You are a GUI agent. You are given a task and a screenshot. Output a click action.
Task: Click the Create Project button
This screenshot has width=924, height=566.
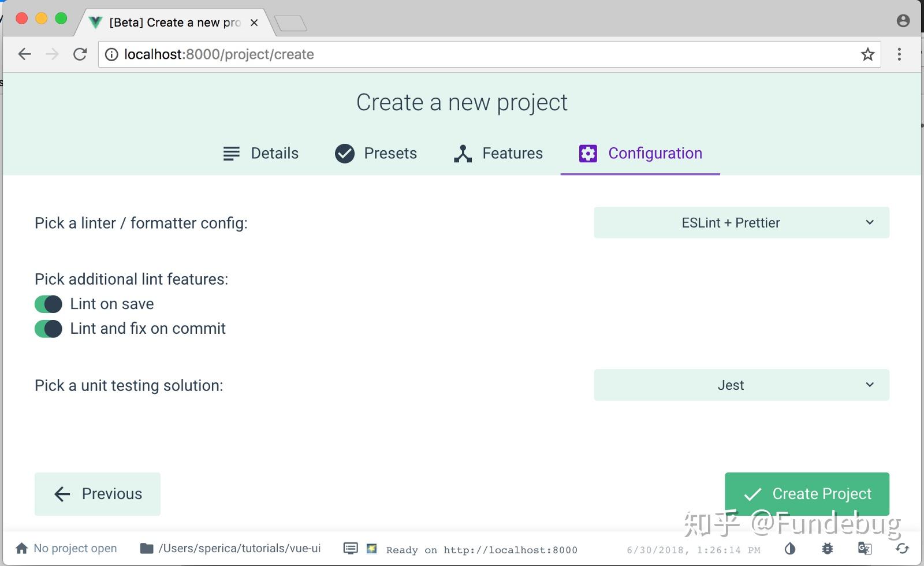tap(806, 494)
